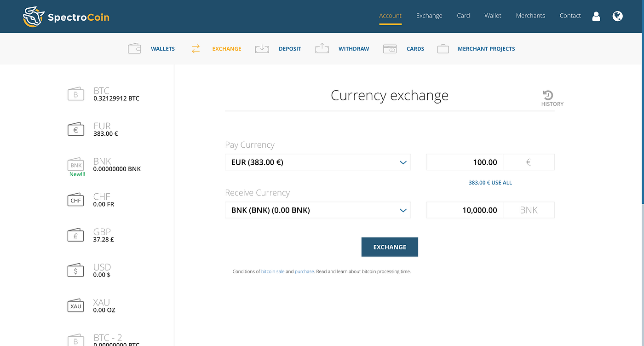Select the BTC wallet icon
Viewport: 644px width, 346px height.
click(x=76, y=94)
